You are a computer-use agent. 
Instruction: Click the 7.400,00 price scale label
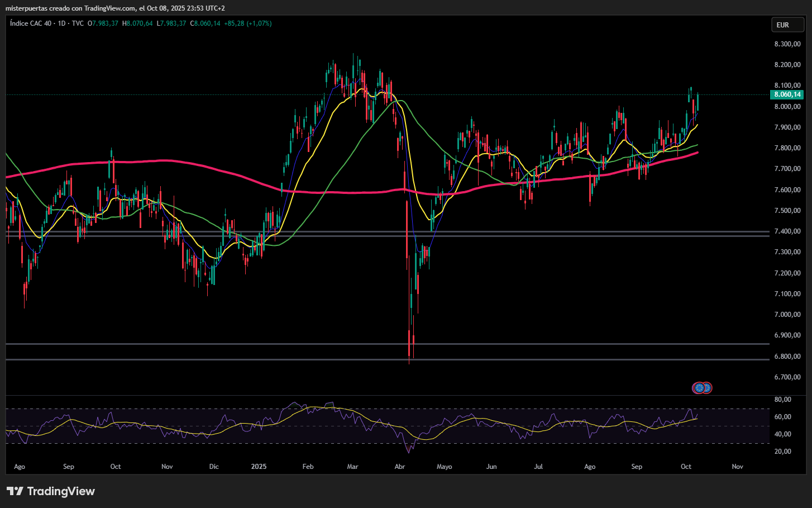tap(787, 231)
